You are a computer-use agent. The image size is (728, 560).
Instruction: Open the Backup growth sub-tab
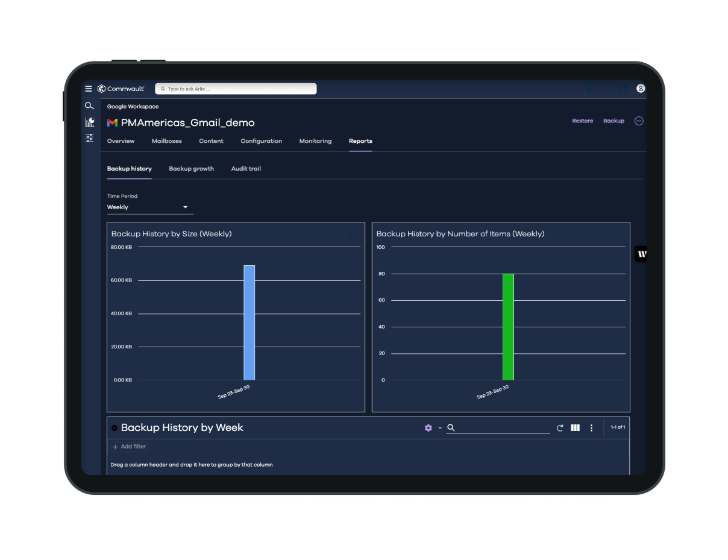pos(191,169)
